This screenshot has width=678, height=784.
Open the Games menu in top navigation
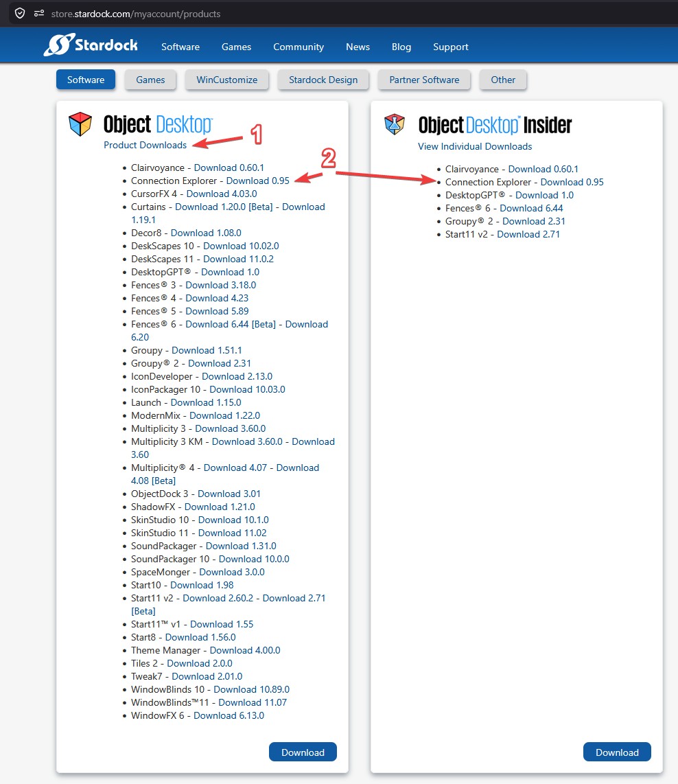[x=236, y=47]
